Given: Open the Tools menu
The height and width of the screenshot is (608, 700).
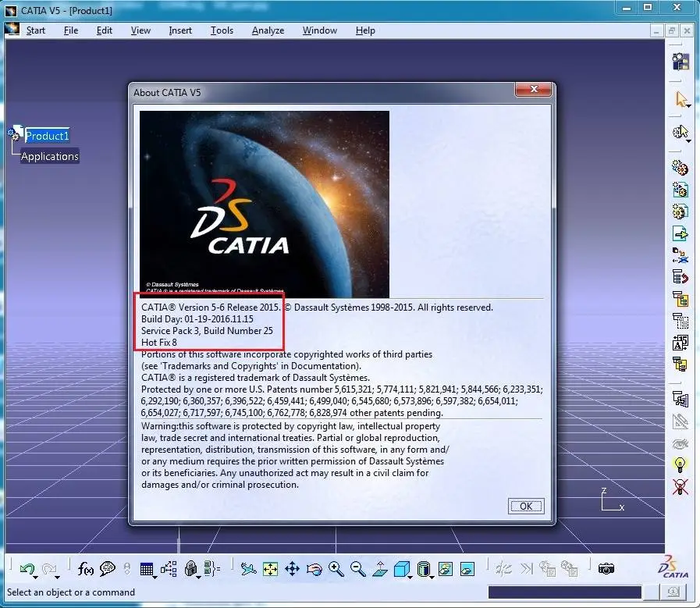Looking at the screenshot, I should pos(222,30).
